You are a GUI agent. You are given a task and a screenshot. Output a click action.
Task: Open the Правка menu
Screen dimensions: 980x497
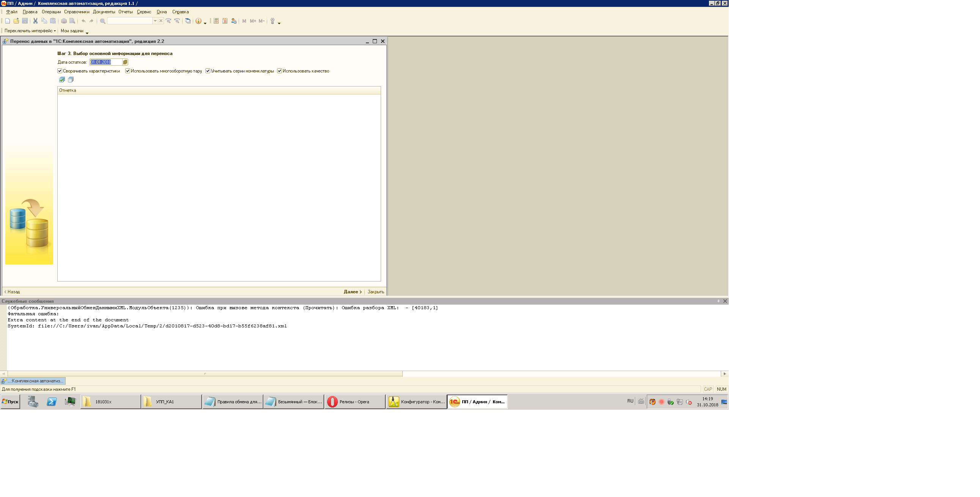(x=30, y=12)
